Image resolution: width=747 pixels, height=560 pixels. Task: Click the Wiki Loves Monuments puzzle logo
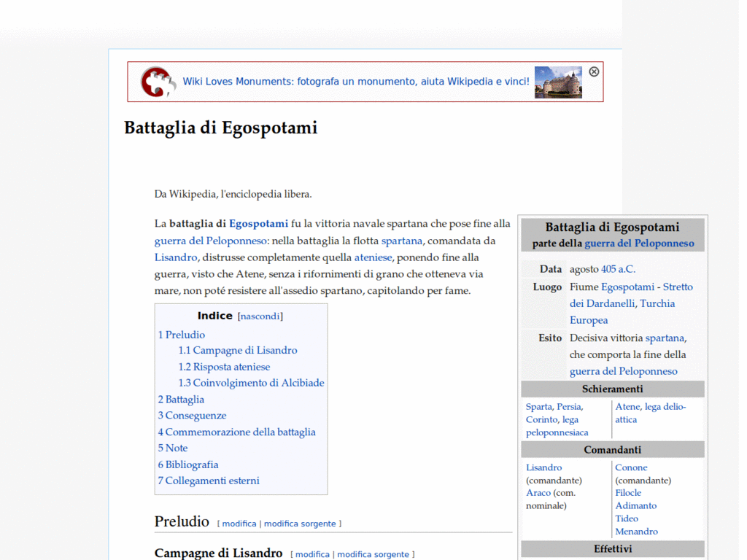coord(158,82)
